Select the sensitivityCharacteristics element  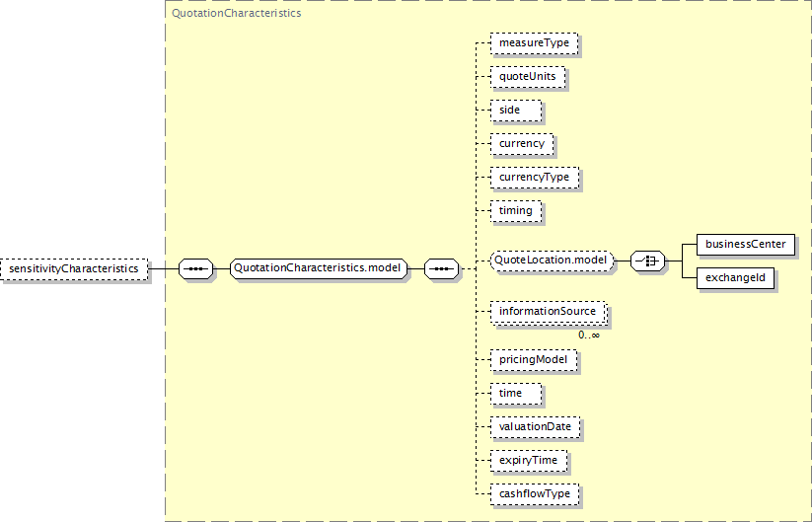74,268
